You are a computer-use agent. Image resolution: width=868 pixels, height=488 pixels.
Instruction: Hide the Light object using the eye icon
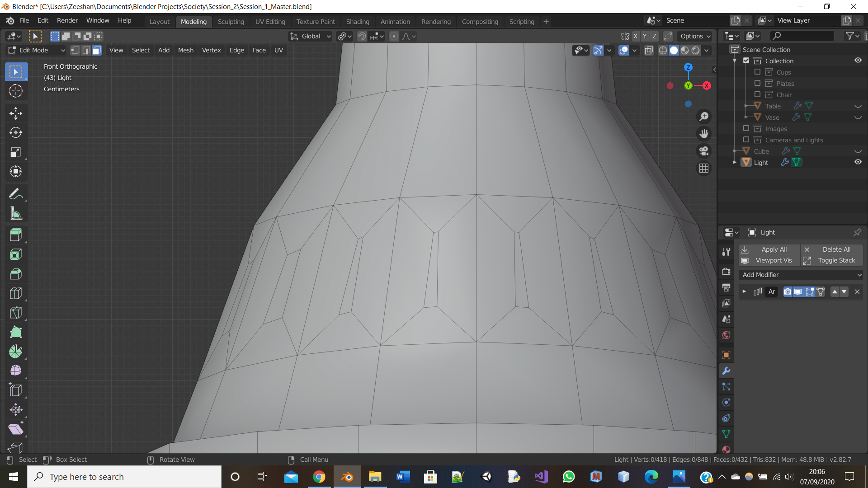(858, 162)
